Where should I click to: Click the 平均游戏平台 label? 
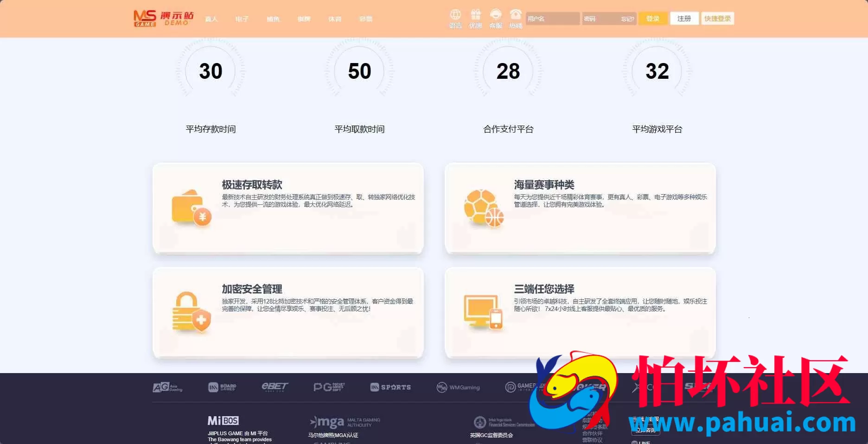coord(657,129)
